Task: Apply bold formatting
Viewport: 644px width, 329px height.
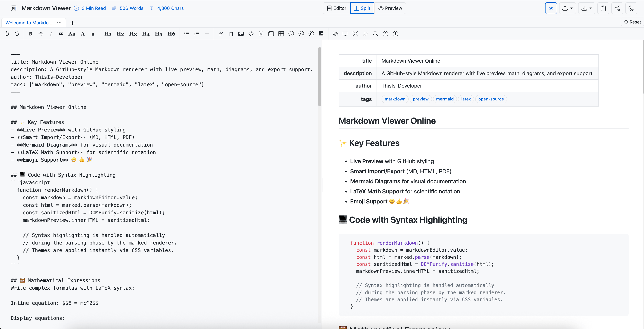Action: [30, 34]
